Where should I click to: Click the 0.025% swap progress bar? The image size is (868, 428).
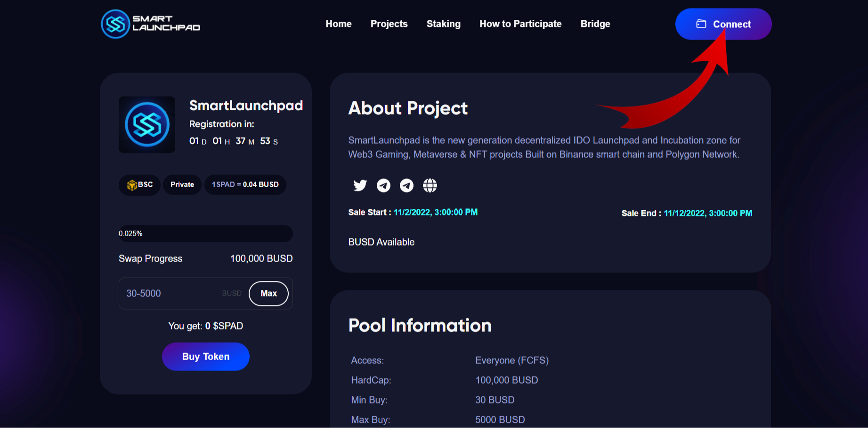tap(206, 233)
